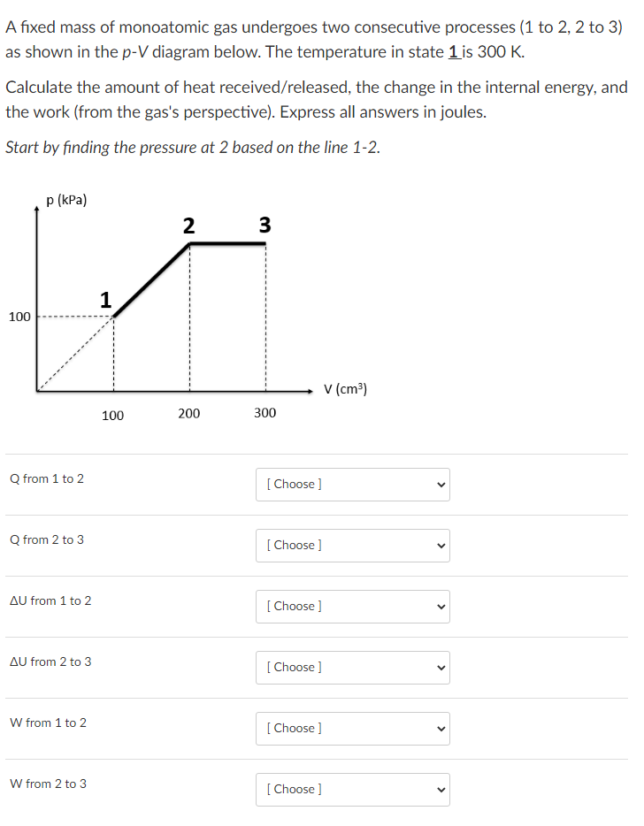The image size is (644, 826).
Task: Click state label 2 on the p-V graph
Action: pos(188,226)
